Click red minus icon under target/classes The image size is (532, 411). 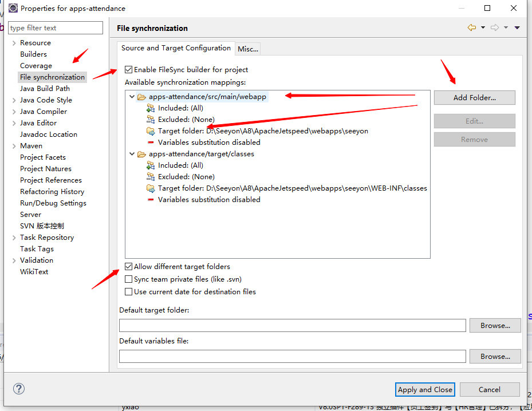pyautogui.click(x=151, y=200)
